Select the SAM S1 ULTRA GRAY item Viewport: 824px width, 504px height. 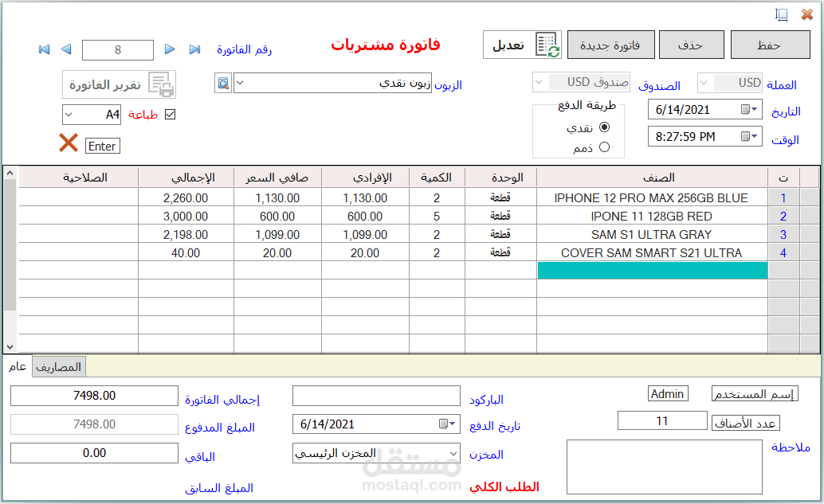(x=651, y=235)
